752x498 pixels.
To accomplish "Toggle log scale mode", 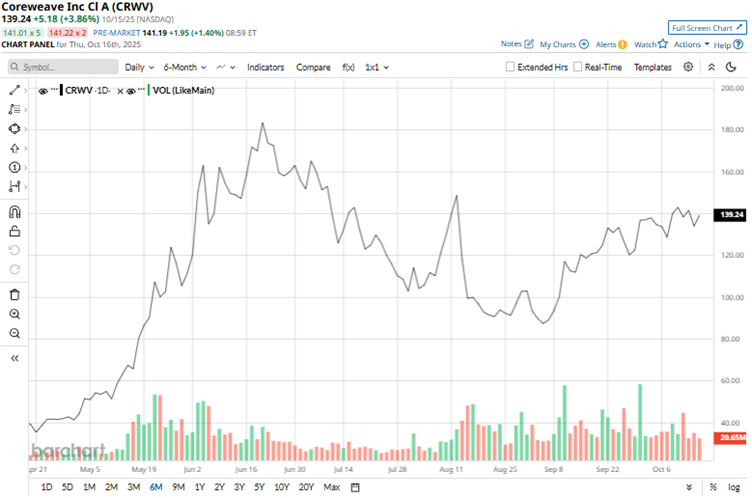I will coord(734,487).
